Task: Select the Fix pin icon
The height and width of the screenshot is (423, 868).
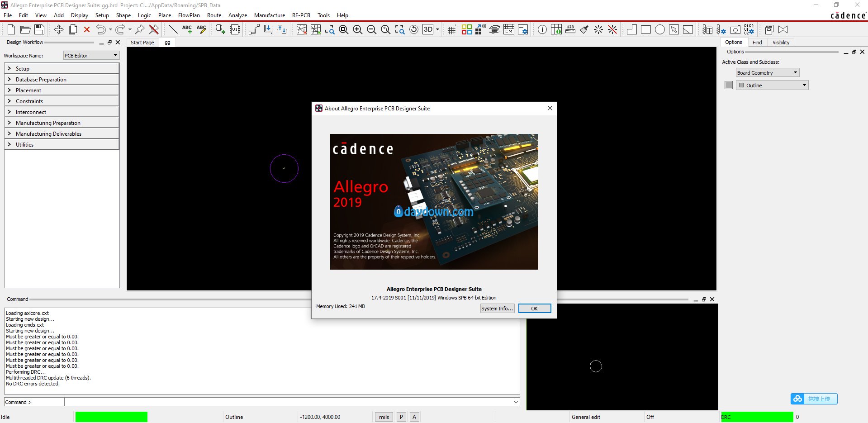Action: click(x=140, y=29)
